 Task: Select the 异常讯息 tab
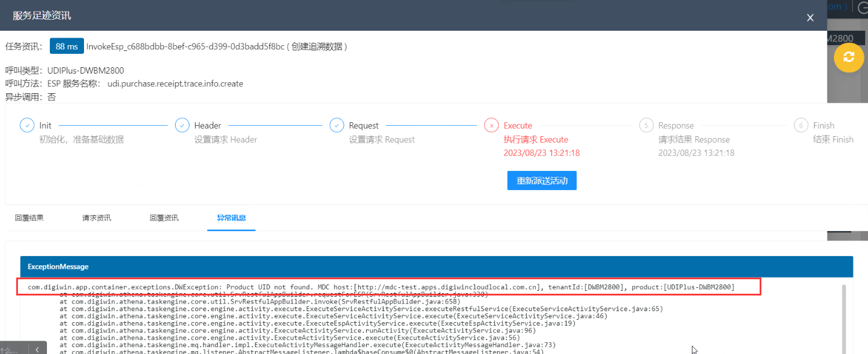pyautogui.click(x=231, y=218)
